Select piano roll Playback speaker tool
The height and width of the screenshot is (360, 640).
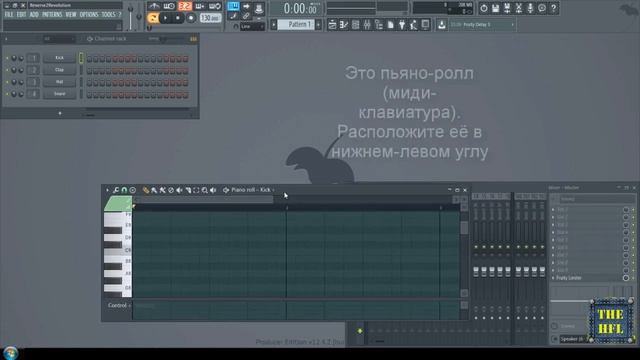tap(213, 190)
